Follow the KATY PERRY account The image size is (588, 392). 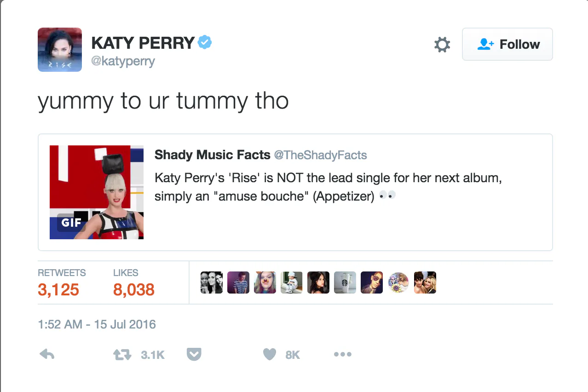(507, 44)
